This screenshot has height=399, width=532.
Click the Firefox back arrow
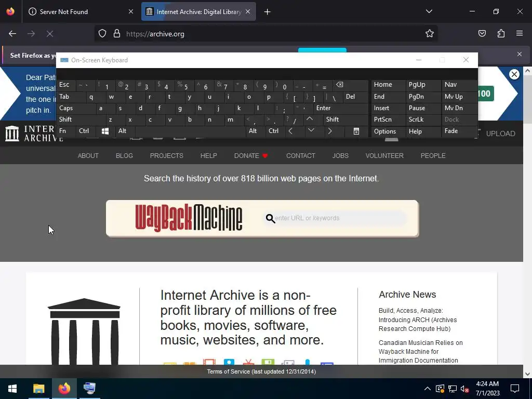click(x=12, y=34)
